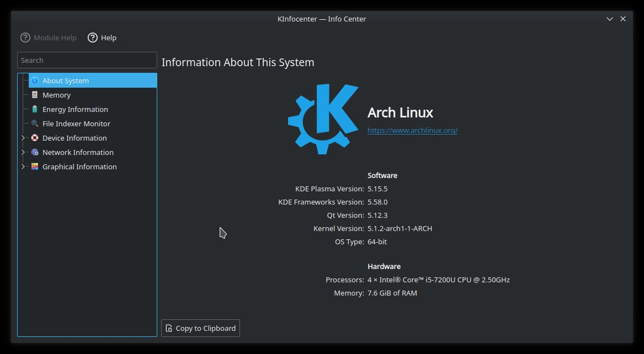Screen dimensions: 644x354
Task: Click the Module Help question mark icon
Action: pyautogui.click(x=25, y=37)
